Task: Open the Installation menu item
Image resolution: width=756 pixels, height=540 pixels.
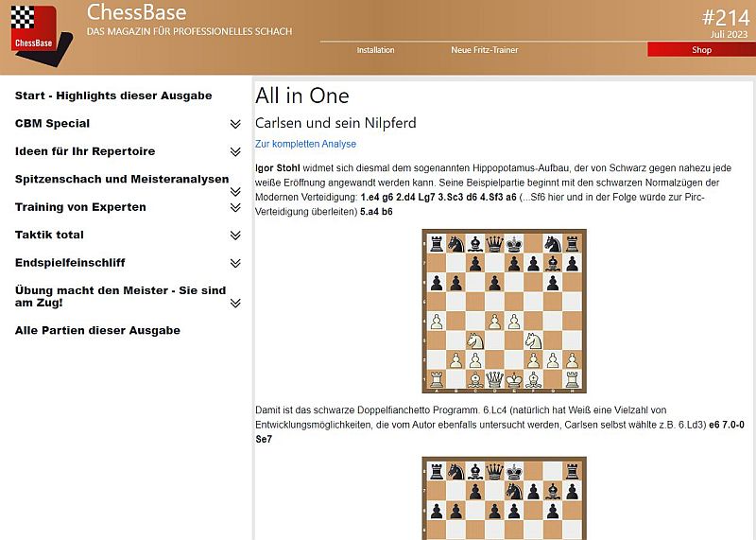Action: pyautogui.click(x=375, y=50)
